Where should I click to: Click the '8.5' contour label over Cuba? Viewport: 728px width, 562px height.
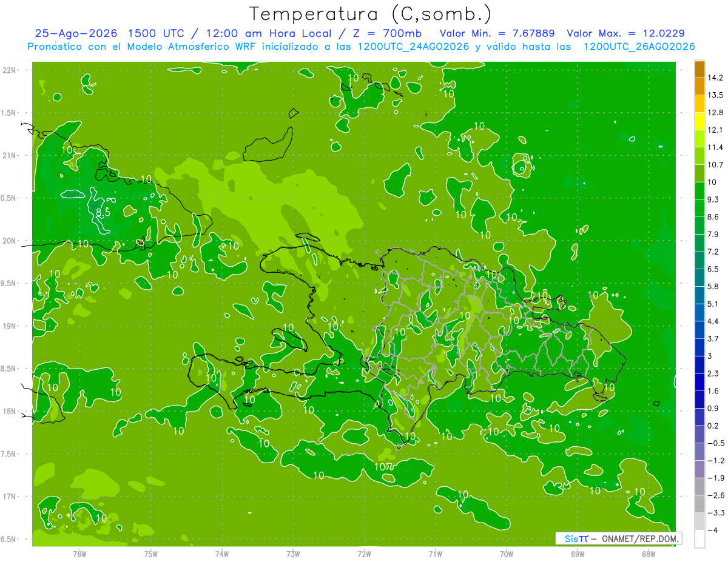pos(103,212)
